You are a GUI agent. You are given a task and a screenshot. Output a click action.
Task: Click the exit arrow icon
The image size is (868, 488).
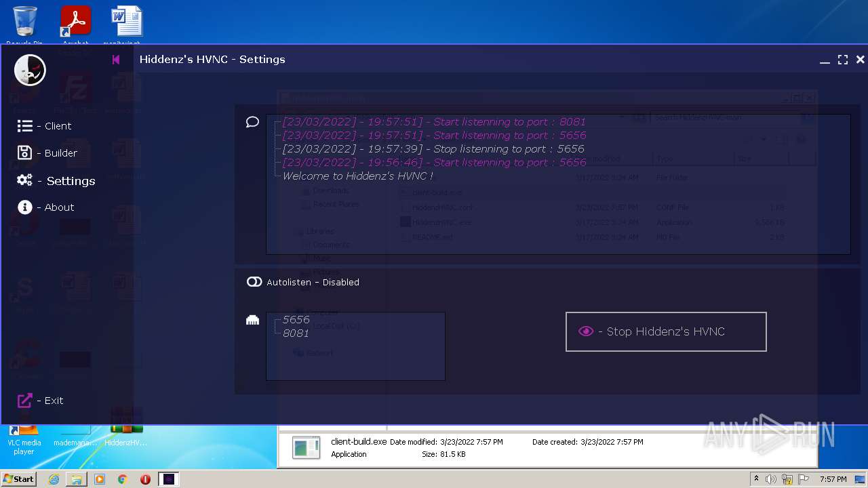pos(25,401)
